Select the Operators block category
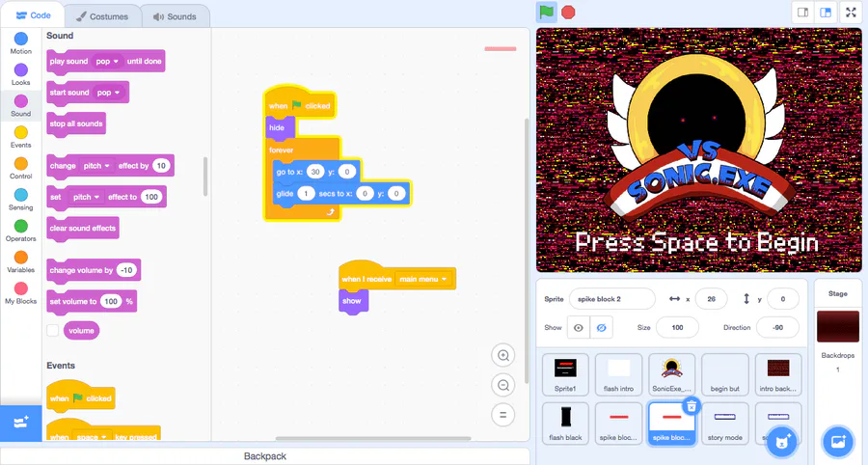868x465 pixels. [x=21, y=231]
